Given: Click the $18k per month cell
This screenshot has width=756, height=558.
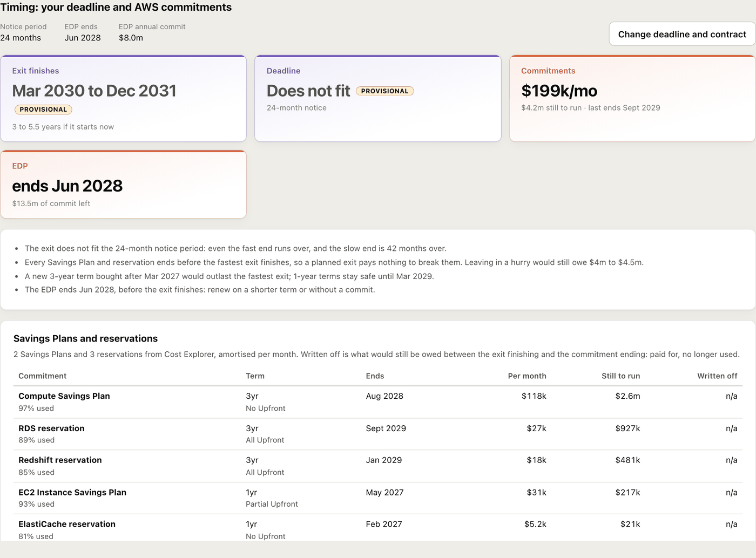Looking at the screenshot, I should point(537,460).
